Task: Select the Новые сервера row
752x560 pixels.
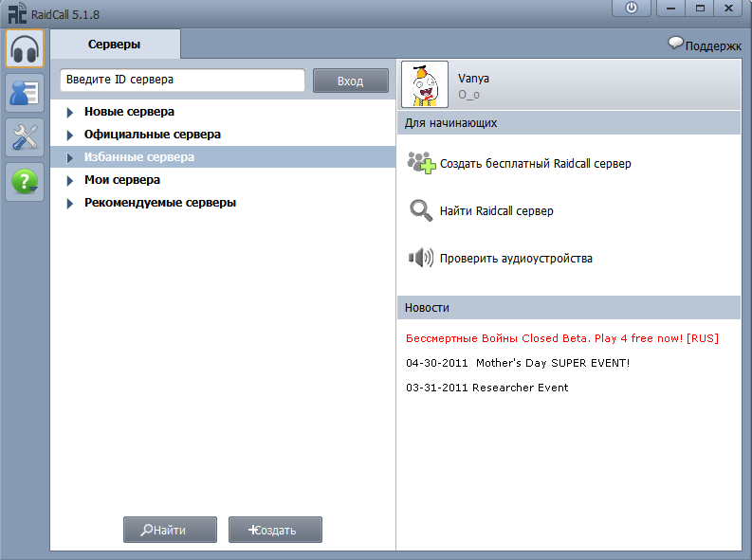Action: pyautogui.click(x=223, y=112)
